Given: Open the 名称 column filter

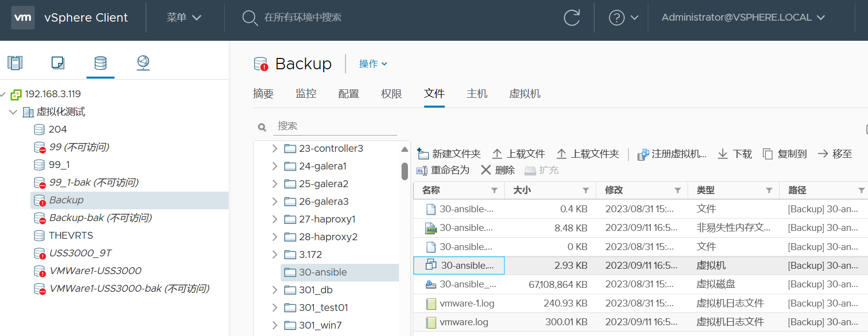Looking at the screenshot, I should pos(494,191).
